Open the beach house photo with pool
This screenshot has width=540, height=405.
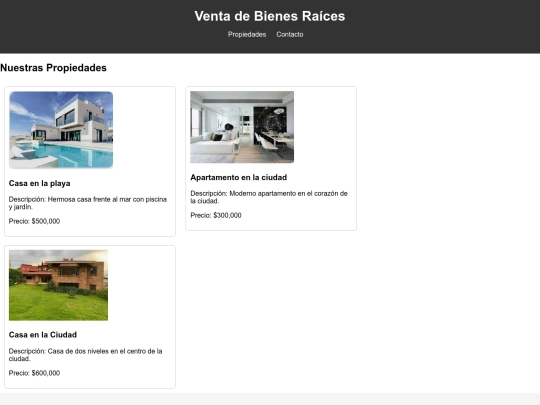61,130
